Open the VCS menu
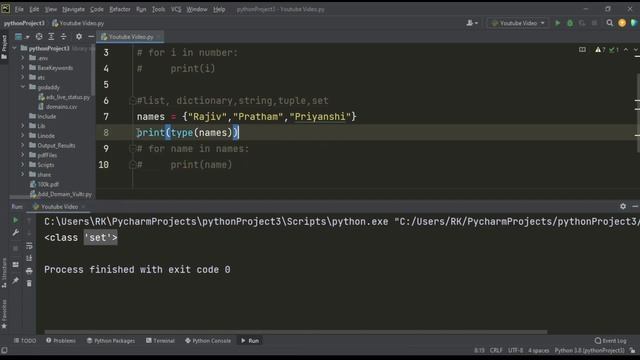Viewport: 640px width, 360px height. [x=176, y=9]
